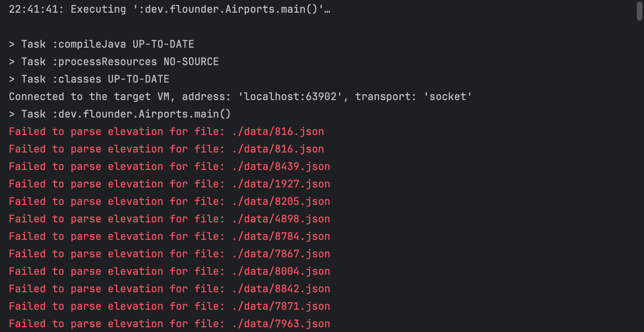
Task: Click the ./data/8784.json file path
Action: [281, 236]
